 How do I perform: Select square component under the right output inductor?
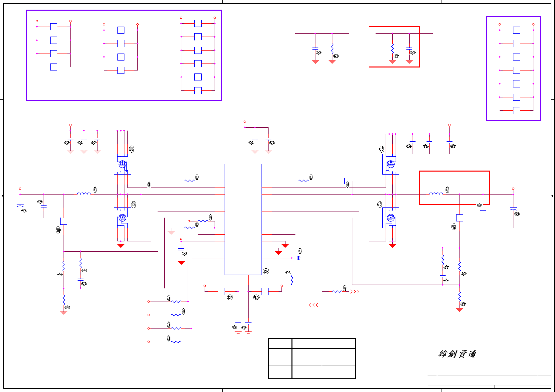[460, 218]
